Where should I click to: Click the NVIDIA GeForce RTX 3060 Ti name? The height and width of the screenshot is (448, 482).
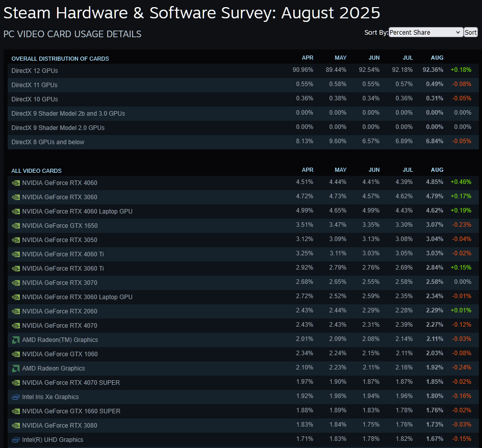[63, 269]
